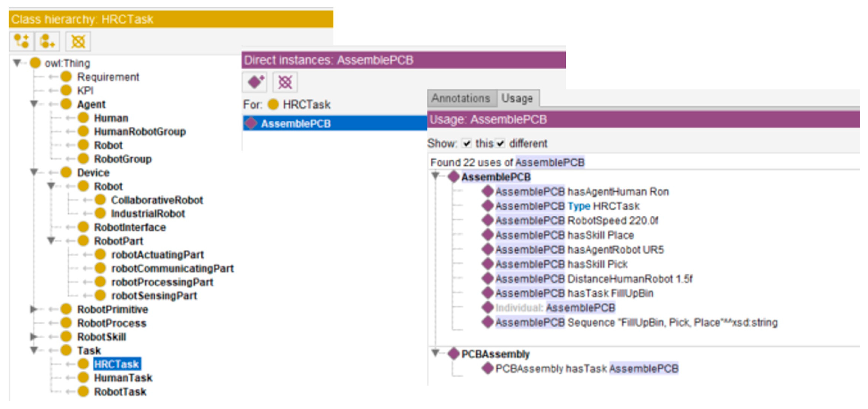Click the diamond icon beside RobotSpeed 220.0f row
The image size is (868, 409).
tap(488, 220)
